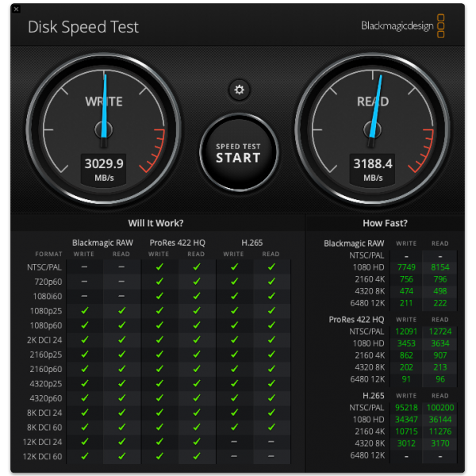Click the "How Fast?" panel header

click(x=384, y=223)
